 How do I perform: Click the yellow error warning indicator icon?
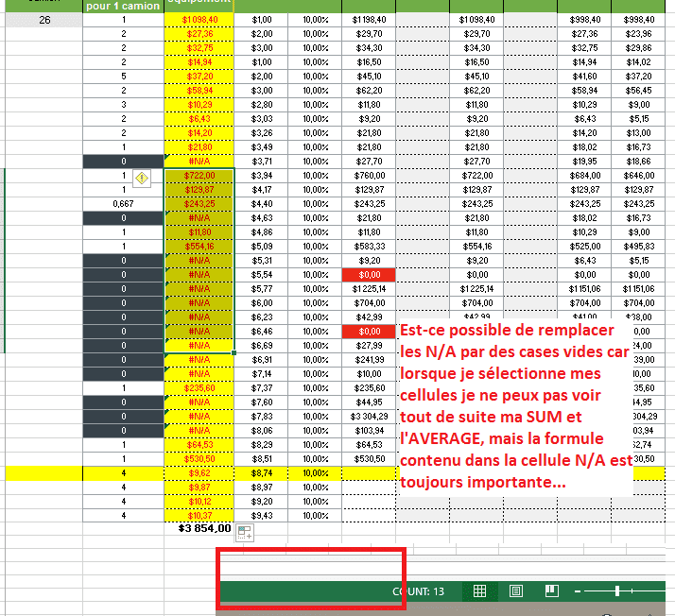coord(141,177)
